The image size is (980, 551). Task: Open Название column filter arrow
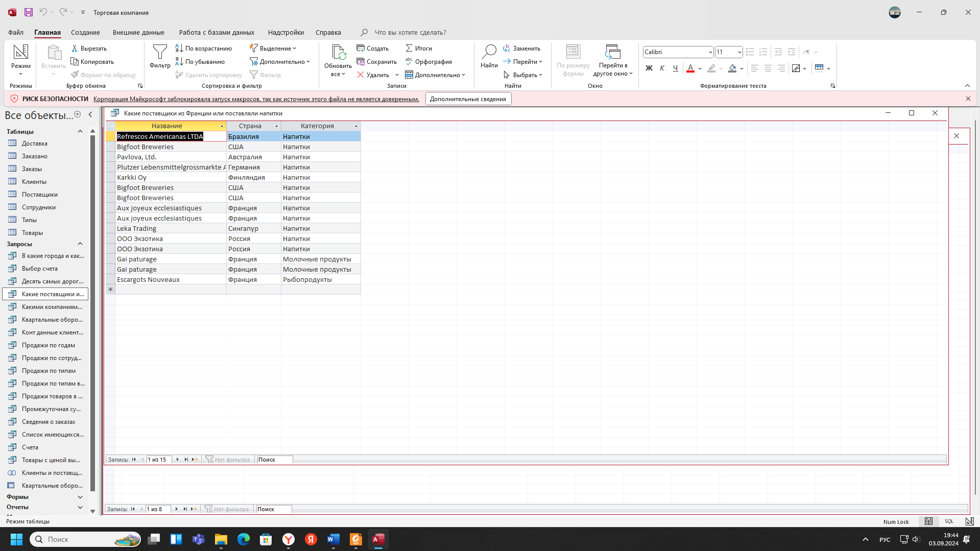tap(222, 126)
